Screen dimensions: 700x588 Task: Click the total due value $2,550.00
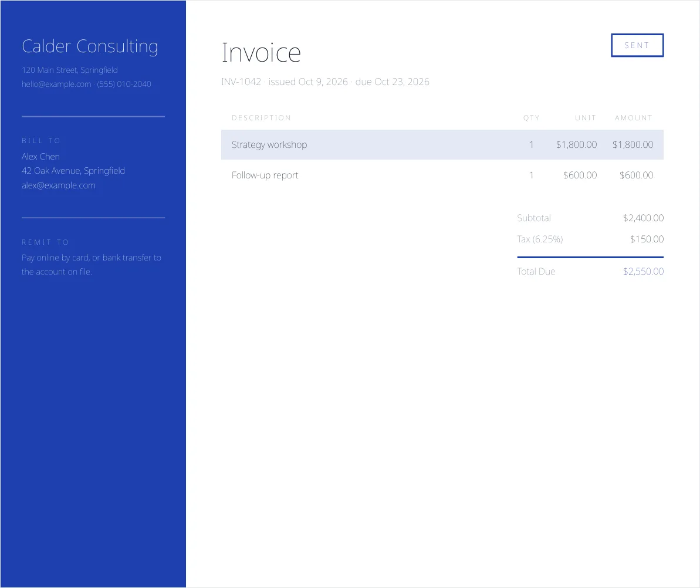[643, 272]
